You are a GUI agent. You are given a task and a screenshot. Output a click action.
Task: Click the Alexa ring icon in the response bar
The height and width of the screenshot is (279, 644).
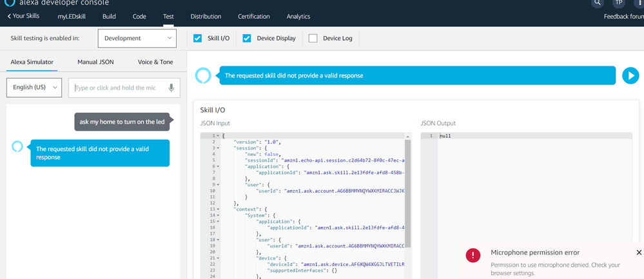[x=203, y=75]
